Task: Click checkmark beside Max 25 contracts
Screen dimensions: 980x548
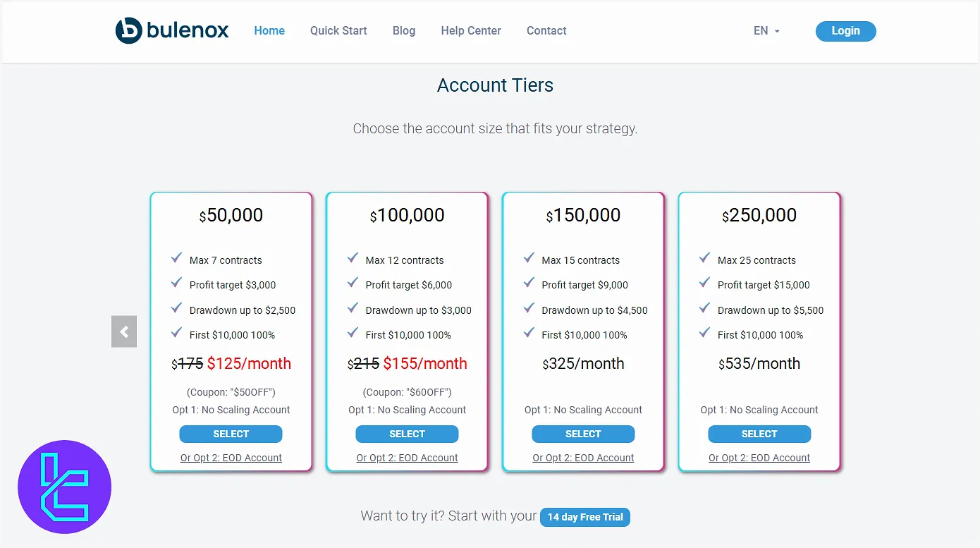Action: (x=705, y=259)
